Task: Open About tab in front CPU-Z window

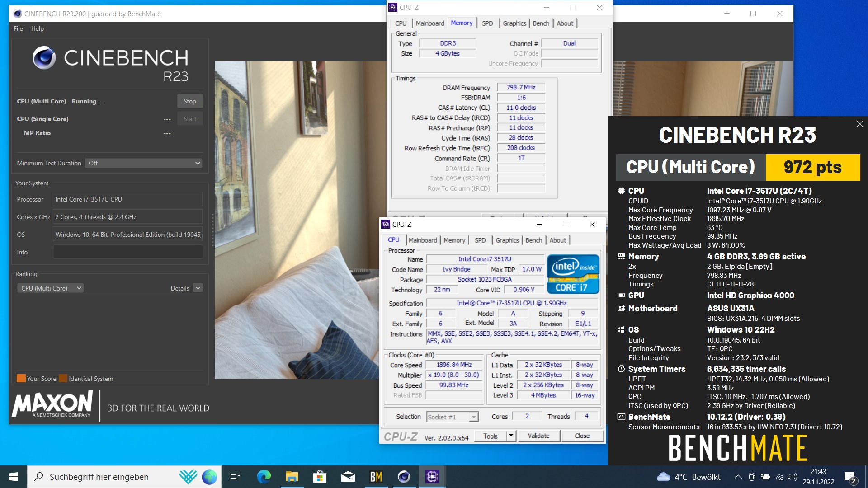Action: coord(558,240)
